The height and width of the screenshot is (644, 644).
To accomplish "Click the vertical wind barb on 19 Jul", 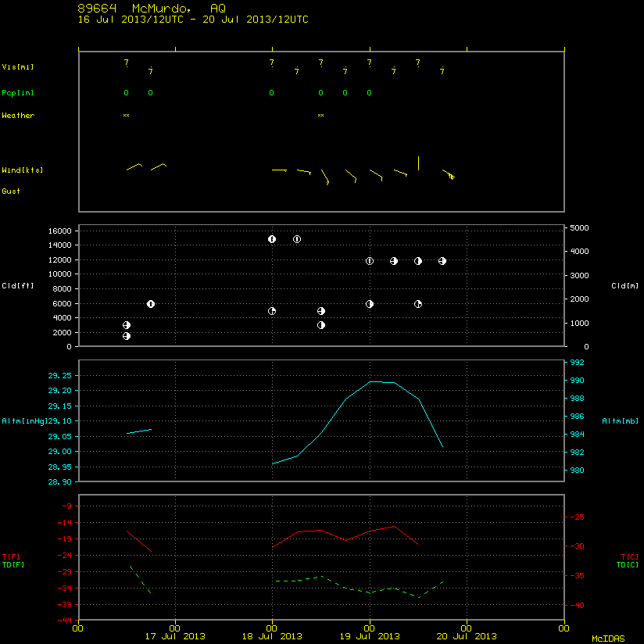I will (418, 163).
